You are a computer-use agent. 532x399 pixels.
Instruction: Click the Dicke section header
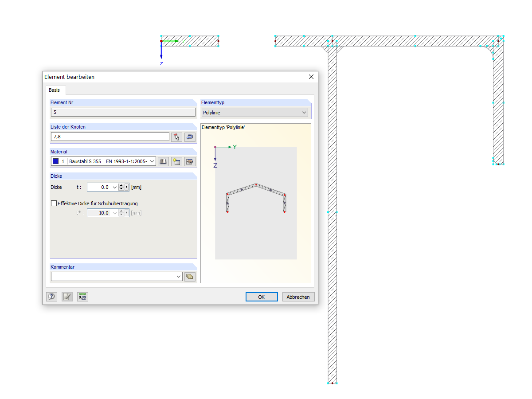(x=123, y=176)
